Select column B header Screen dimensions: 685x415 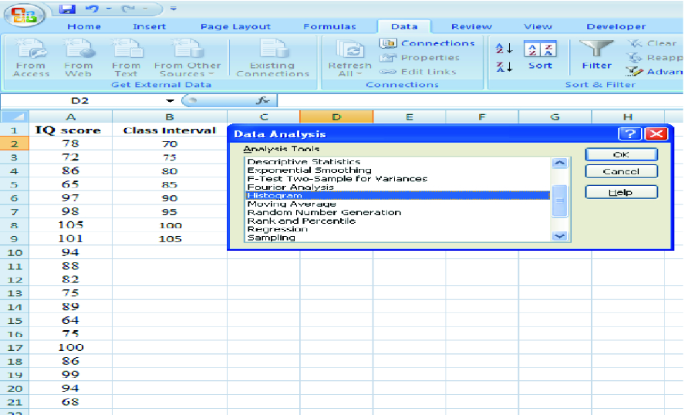[170, 117]
